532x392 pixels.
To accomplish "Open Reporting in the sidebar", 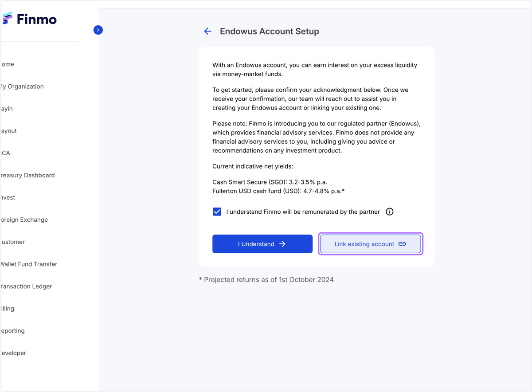I will click(x=12, y=330).
